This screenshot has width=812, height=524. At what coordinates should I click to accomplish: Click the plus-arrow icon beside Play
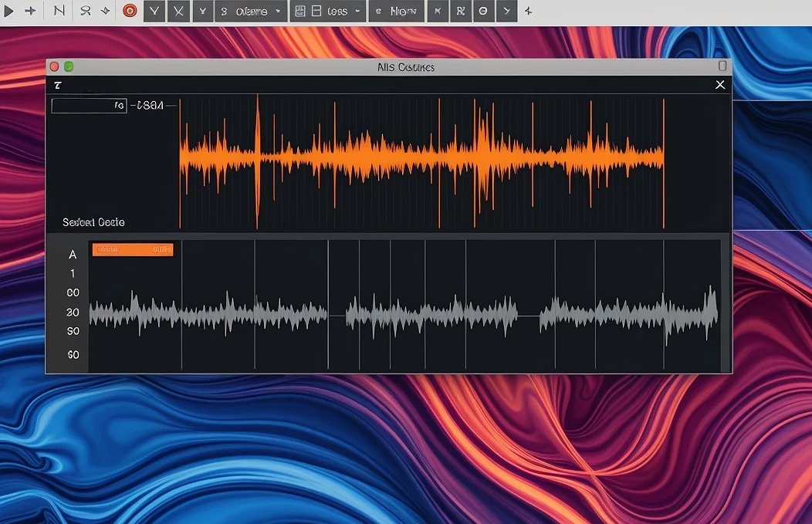pyautogui.click(x=31, y=12)
